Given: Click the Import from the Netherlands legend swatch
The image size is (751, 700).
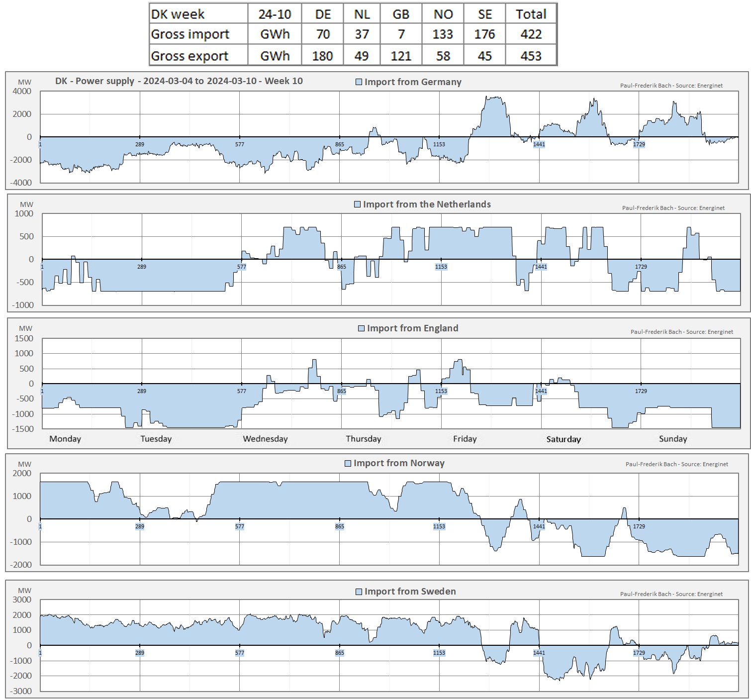Looking at the screenshot, I should pyautogui.click(x=357, y=204).
